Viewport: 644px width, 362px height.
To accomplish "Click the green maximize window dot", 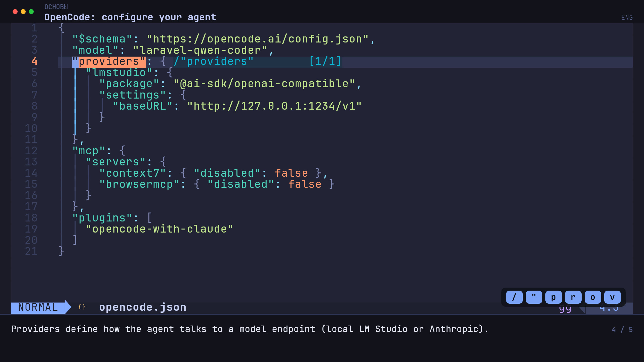I will click(31, 12).
